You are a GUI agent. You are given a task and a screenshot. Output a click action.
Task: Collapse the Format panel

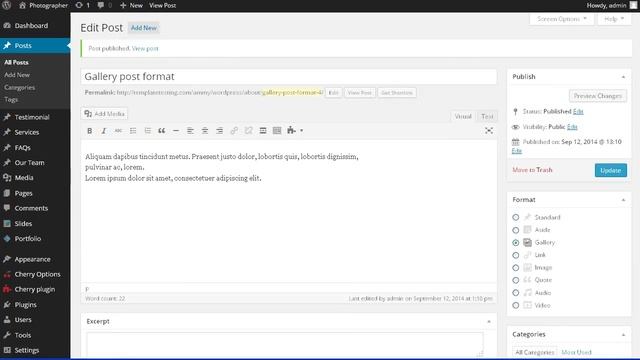(x=623, y=200)
